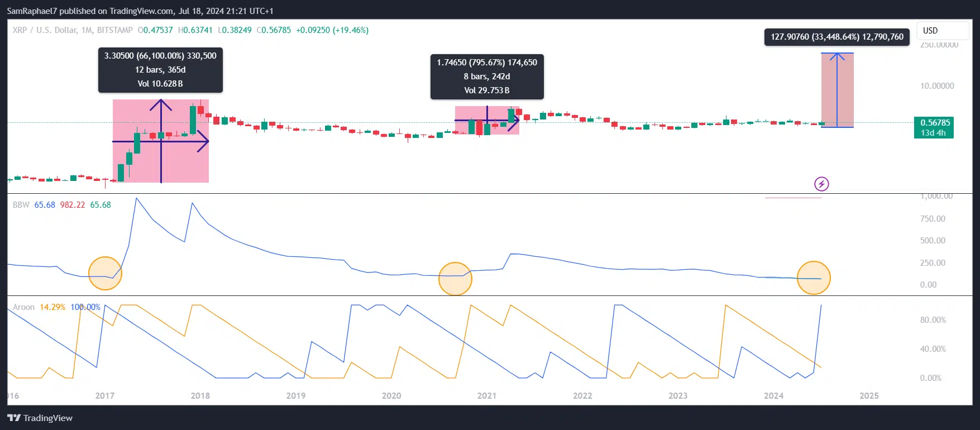
Task: Click the purple lightning bolt event icon
Action: tap(821, 184)
